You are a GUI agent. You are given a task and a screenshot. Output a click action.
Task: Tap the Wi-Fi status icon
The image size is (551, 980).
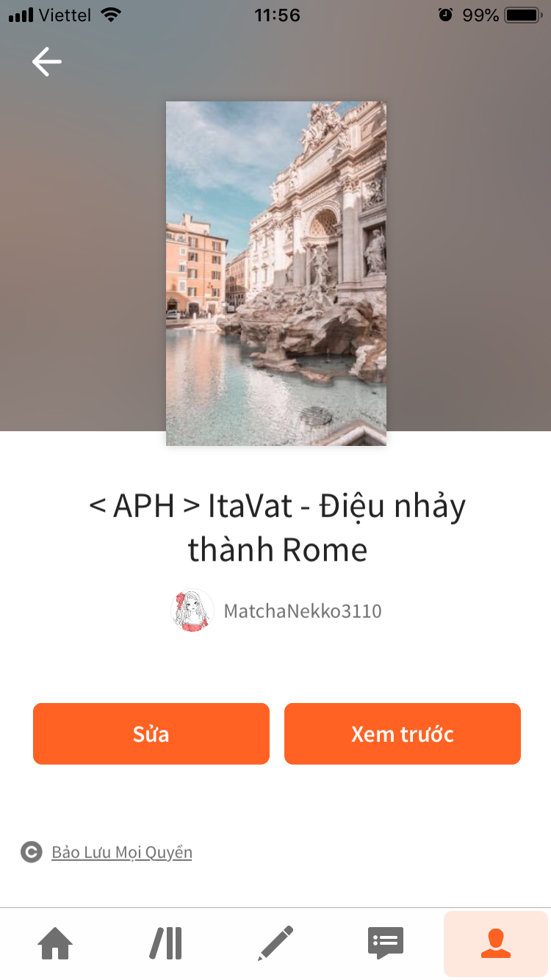coord(111,15)
